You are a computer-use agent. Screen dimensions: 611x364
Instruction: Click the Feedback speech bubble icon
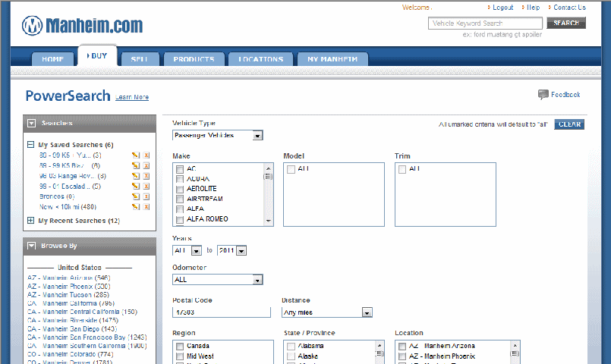tap(543, 95)
